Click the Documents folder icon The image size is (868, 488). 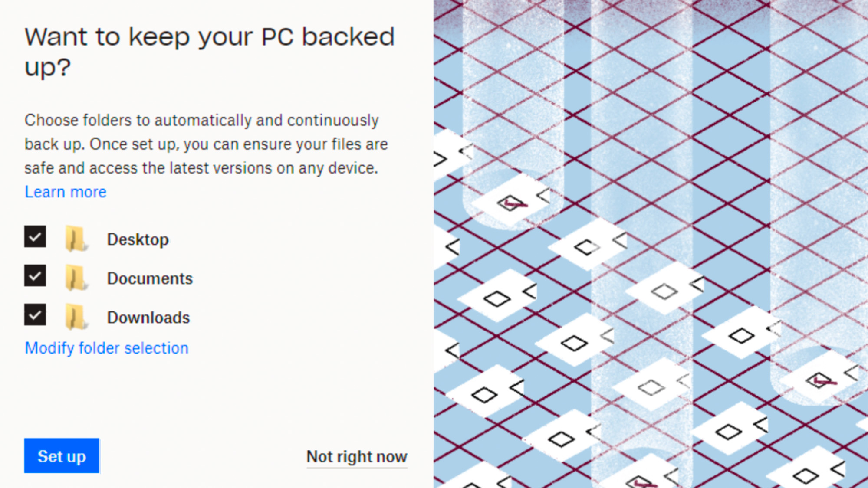click(x=74, y=278)
